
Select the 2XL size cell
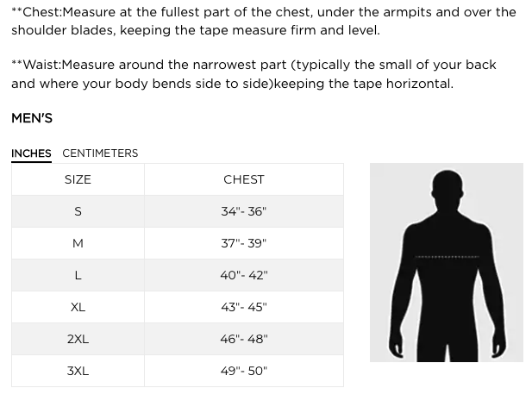(78, 339)
